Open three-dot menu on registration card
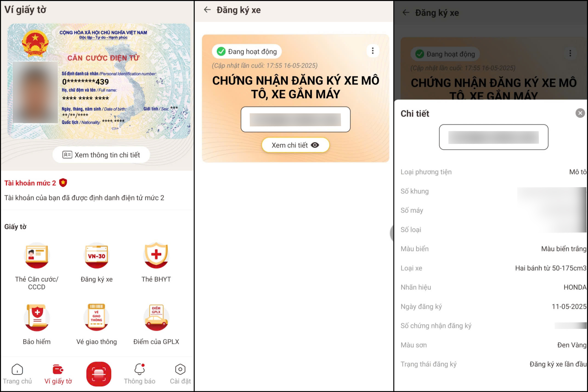 373,51
